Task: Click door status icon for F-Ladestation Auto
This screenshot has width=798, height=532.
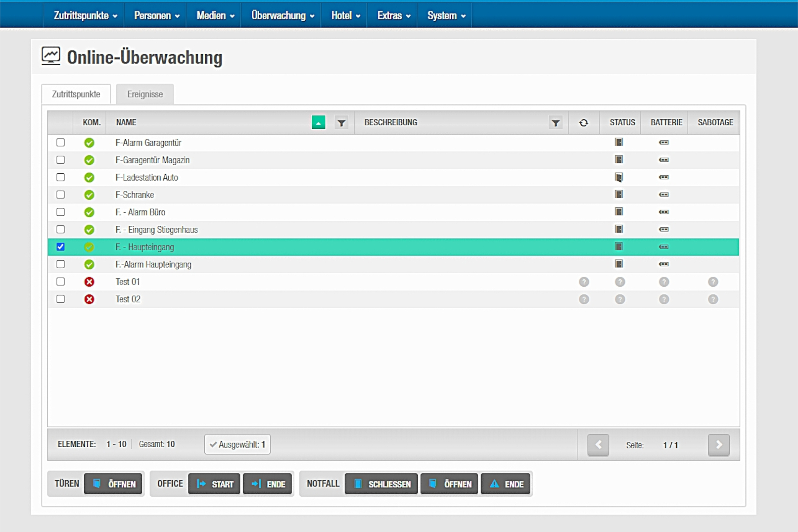Action: pyautogui.click(x=619, y=177)
